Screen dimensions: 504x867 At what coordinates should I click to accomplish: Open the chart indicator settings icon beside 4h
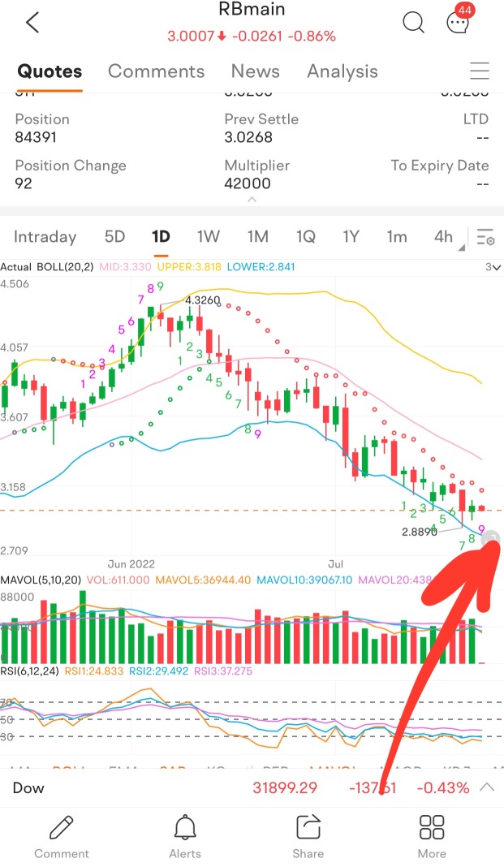(485, 237)
